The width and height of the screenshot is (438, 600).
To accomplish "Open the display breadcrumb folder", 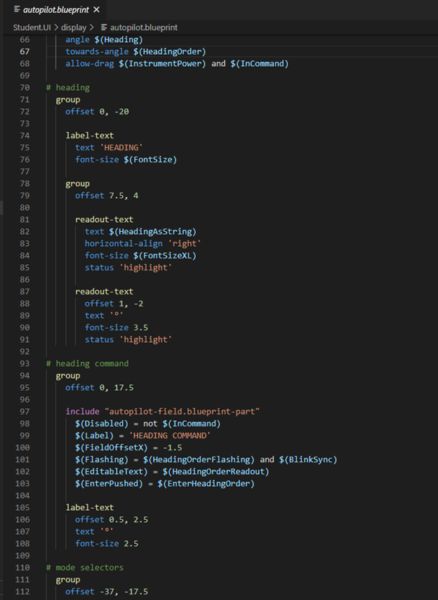I will tap(73, 28).
